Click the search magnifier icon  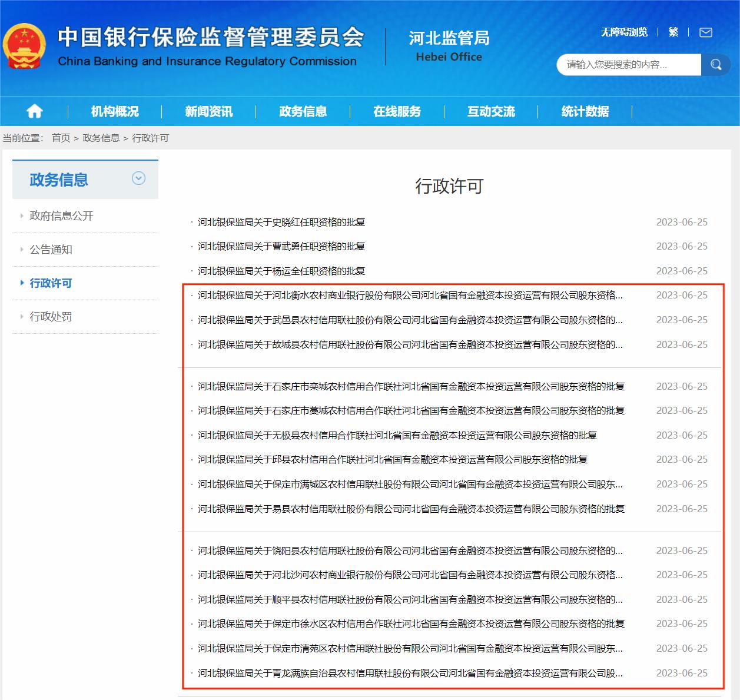(715, 64)
